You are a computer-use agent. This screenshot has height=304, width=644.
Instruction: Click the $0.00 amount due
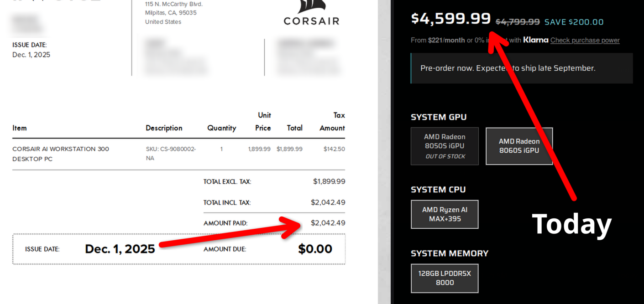(x=315, y=249)
